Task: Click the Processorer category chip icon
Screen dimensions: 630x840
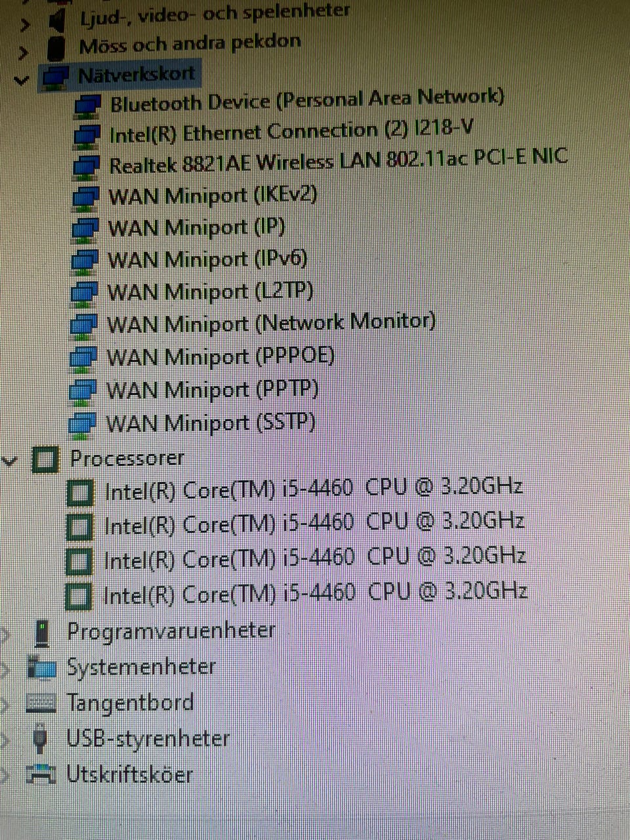Action: pyautogui.click(x=45, y=459)
